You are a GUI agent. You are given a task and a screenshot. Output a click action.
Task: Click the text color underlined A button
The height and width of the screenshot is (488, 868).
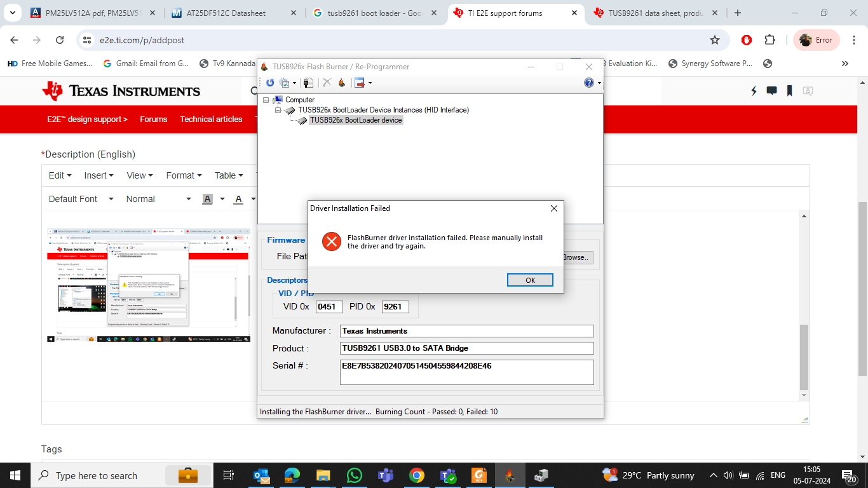click(238, 199)
